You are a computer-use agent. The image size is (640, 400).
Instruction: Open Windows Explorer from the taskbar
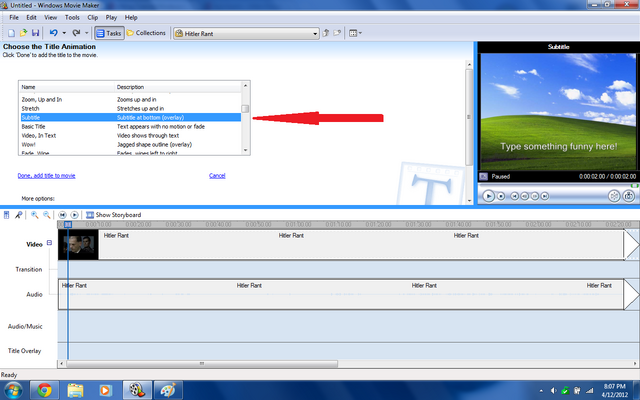coord(75,391)
